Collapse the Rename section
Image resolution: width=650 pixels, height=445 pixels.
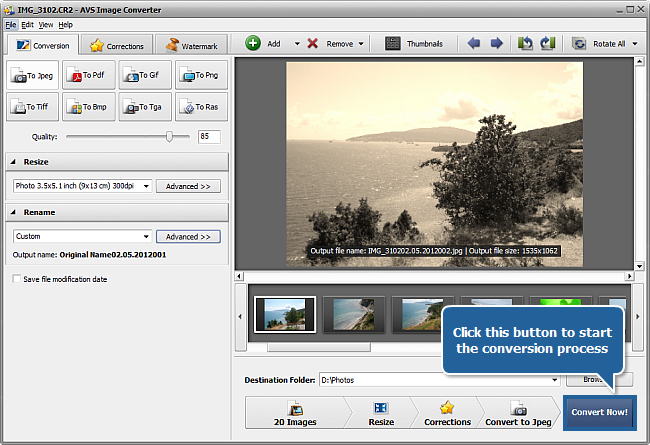coord(13,212)
